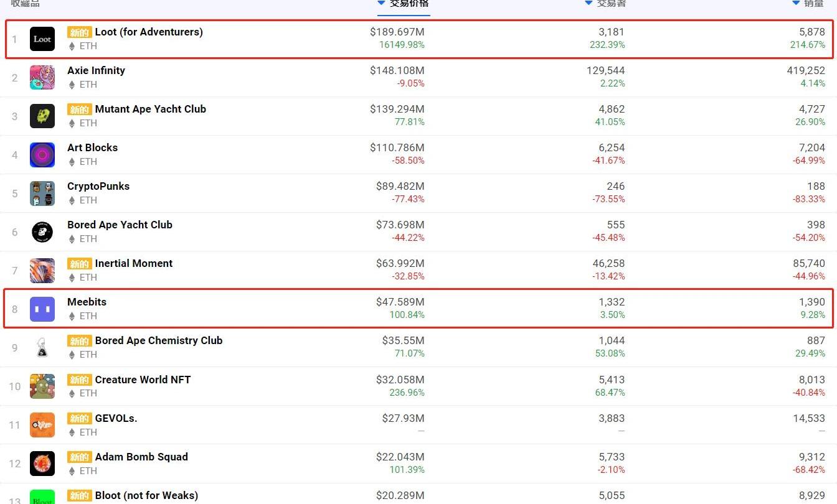Click the Bloot (not for Weaks) name
The width and height of the screenshot is (837, 504).
[x=146, y=495]
